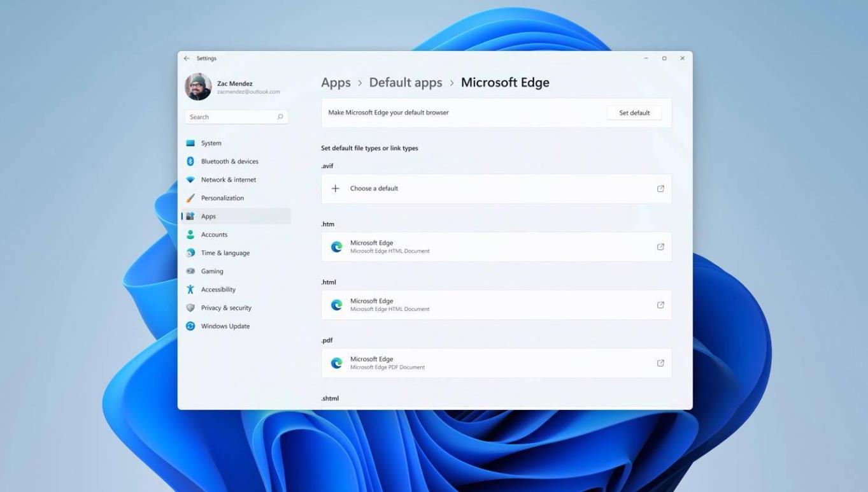
Task: Open Network & internet label
Action: (229, 180)
